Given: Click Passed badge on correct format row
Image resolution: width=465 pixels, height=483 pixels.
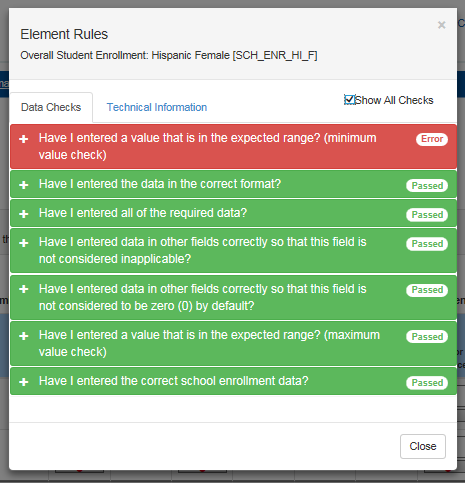Looking at the screenshot, I should [427, 186].
